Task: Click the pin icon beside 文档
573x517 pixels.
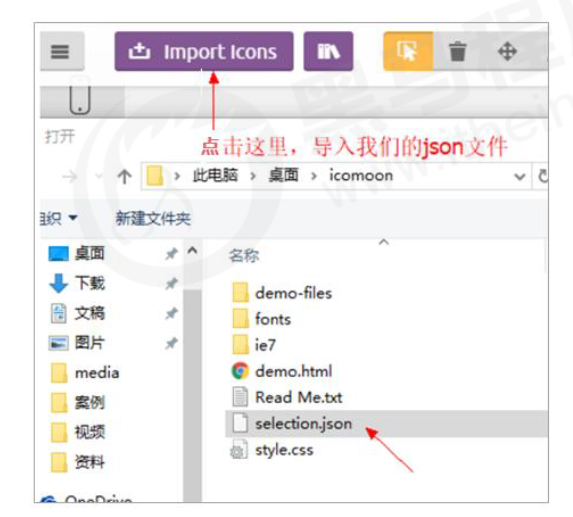Action: coord(171,313)
